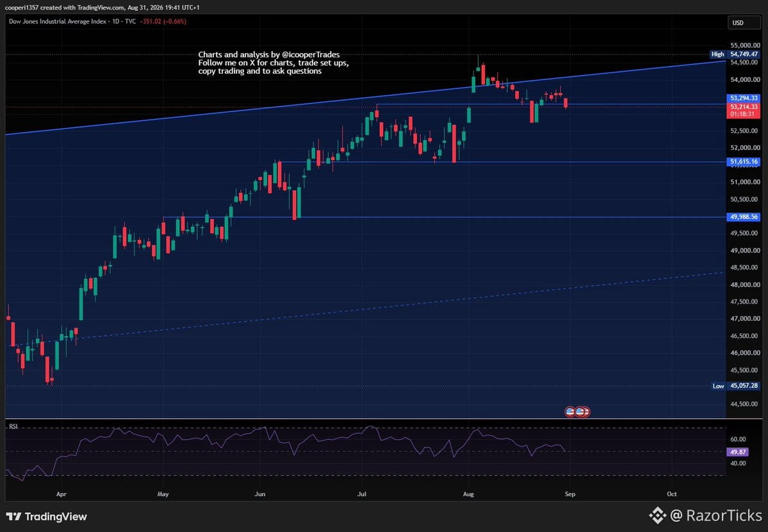Click the Sep label on time axis
The height and width of the screenshot is (532, 768).
(570, 494)
